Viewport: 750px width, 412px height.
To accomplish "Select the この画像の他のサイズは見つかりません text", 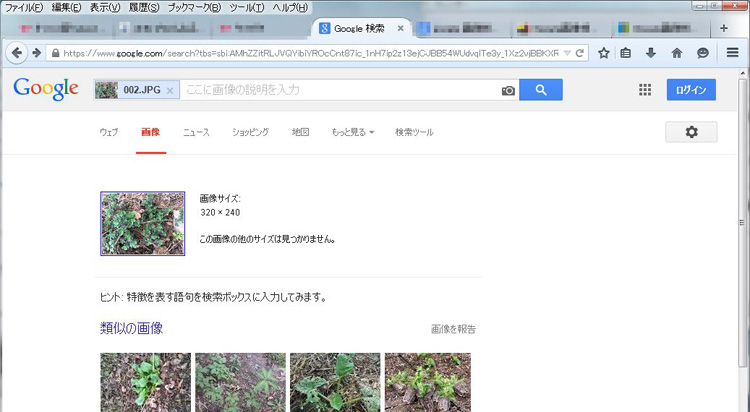I will point(267,239).
